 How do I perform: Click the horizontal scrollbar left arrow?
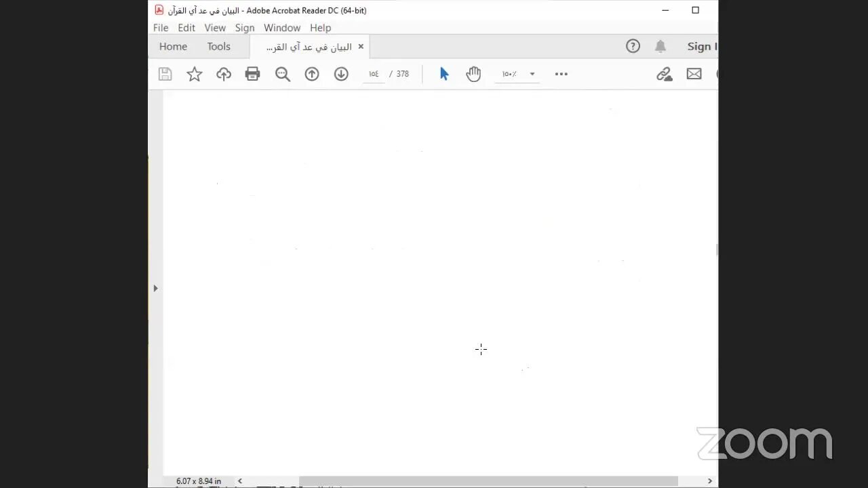point(239,481)
